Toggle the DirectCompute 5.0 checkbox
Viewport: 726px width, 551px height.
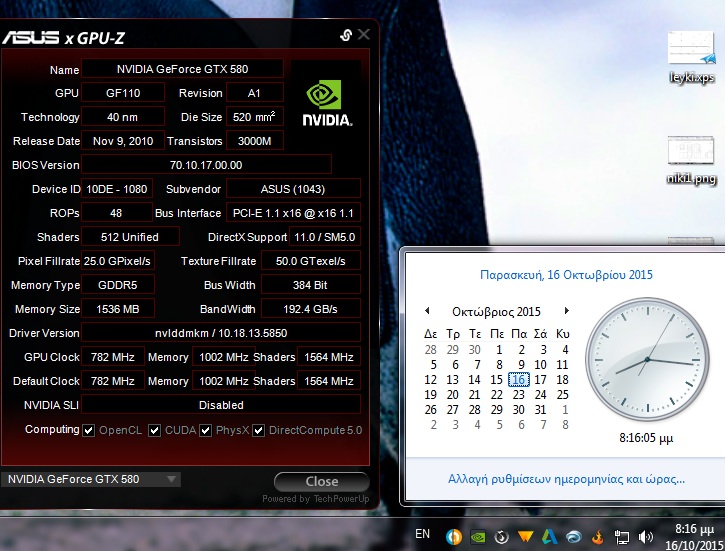pyautogui.click(x=258, y=431)
